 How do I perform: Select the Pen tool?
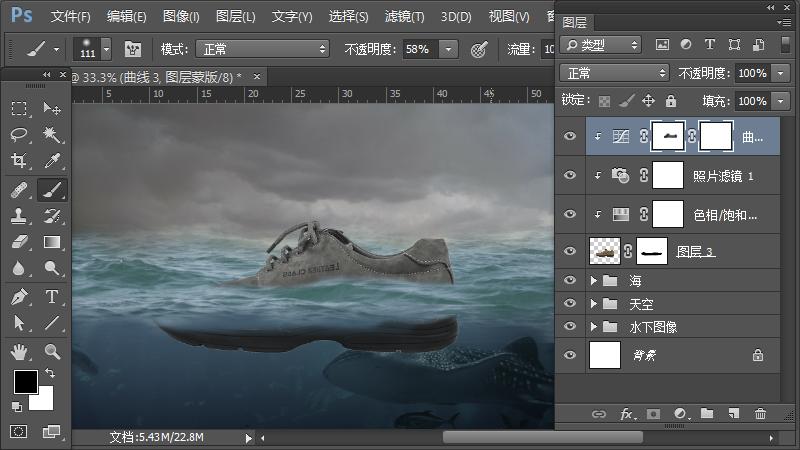[19, 297]
